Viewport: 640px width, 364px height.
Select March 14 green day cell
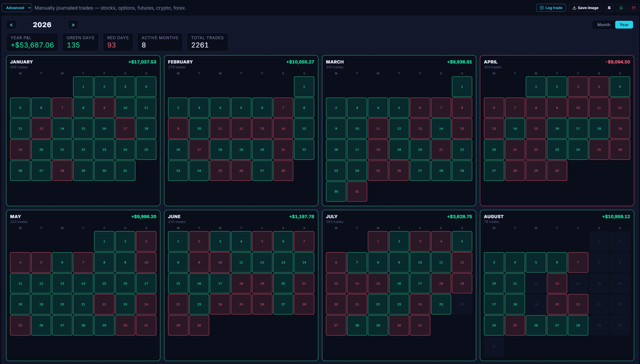[x=441, y=129]
